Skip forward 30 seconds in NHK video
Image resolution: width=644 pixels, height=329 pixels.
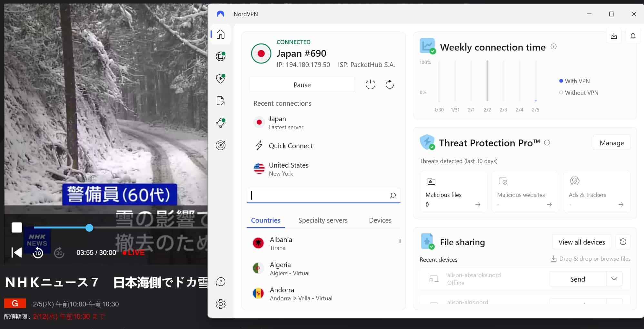click(x=59, y=252)
